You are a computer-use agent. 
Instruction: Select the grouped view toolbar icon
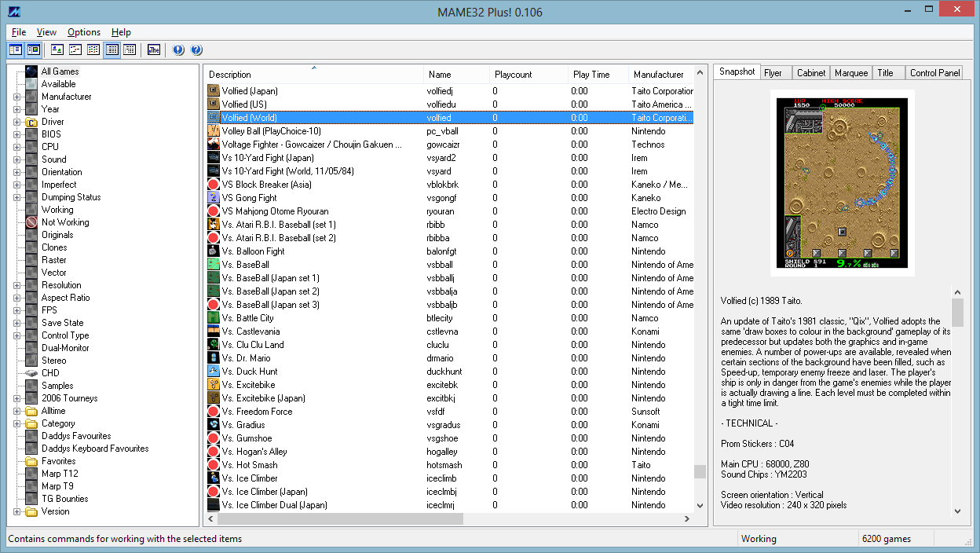(x=130, y=50)
